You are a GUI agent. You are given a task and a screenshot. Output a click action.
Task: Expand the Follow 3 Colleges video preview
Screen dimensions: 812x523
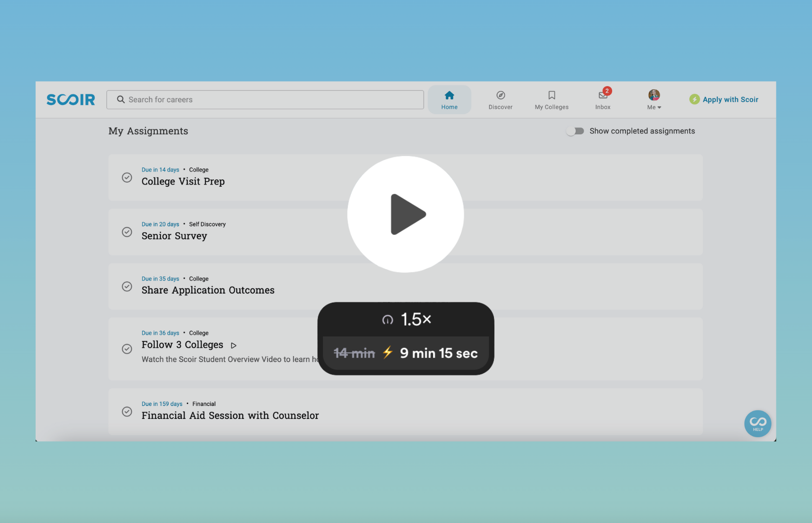(x=234, y=345)
